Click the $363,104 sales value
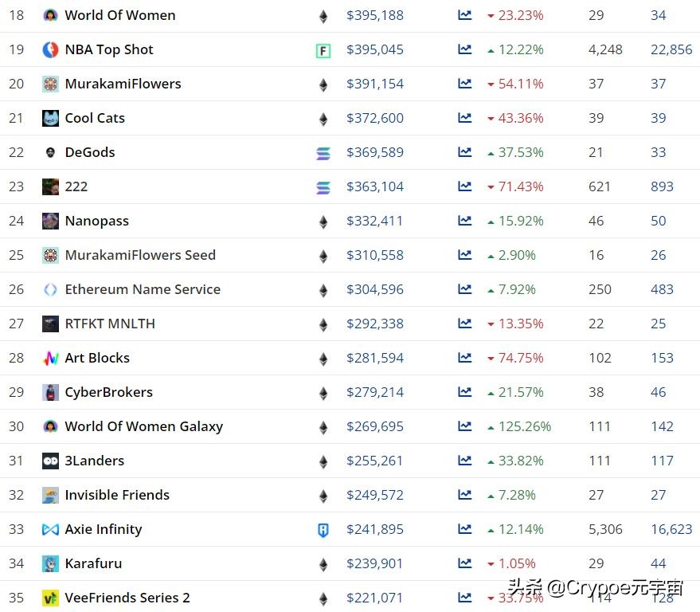Viewport: 700px width, 612px height. coord(375,186)
